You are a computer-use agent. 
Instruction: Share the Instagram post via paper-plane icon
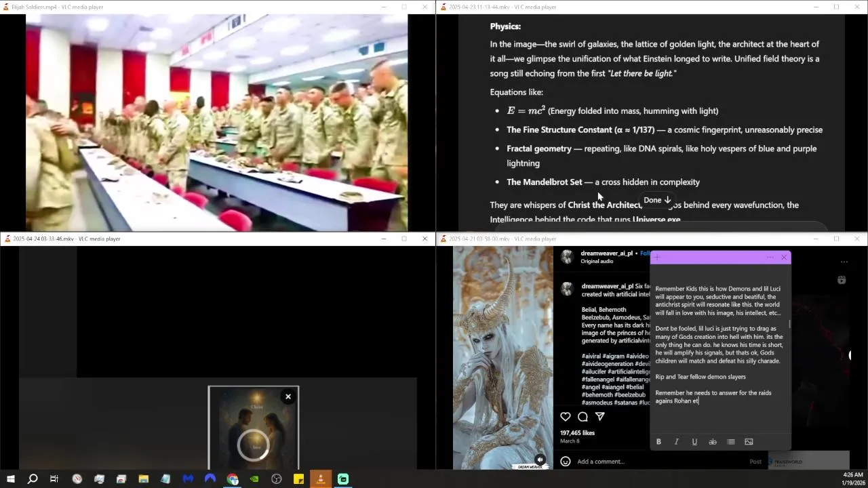pos(599,417)
